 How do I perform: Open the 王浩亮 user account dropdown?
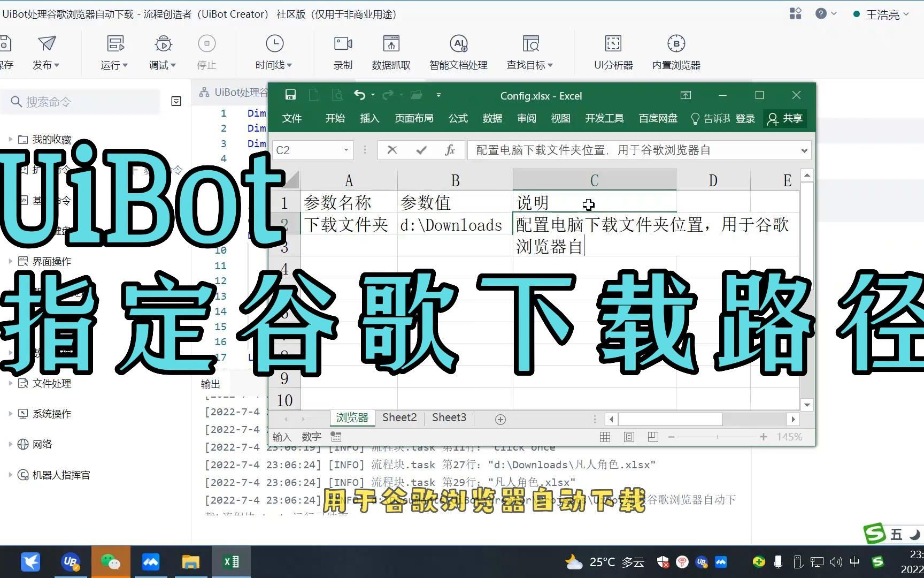(882, 14)
